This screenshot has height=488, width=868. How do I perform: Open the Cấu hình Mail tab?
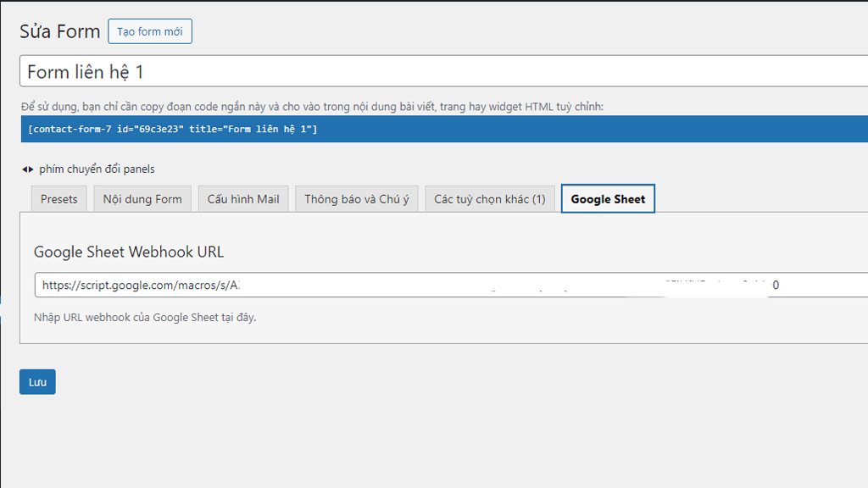click(243, 199)
